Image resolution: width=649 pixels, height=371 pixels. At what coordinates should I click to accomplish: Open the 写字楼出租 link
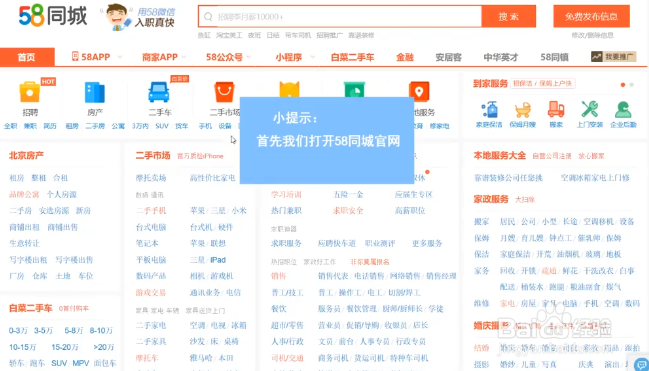[x=28, y=260]
